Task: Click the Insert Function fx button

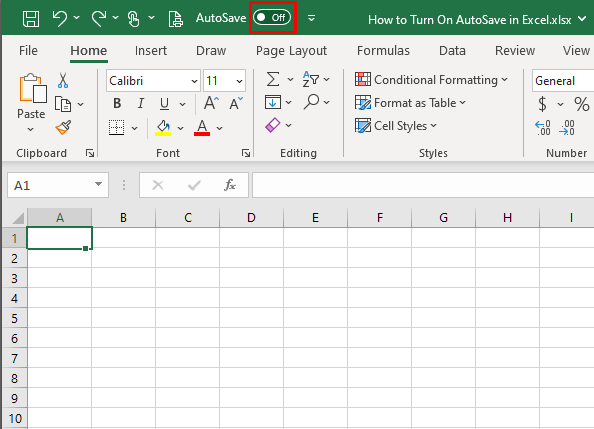Action: (230, 185)
